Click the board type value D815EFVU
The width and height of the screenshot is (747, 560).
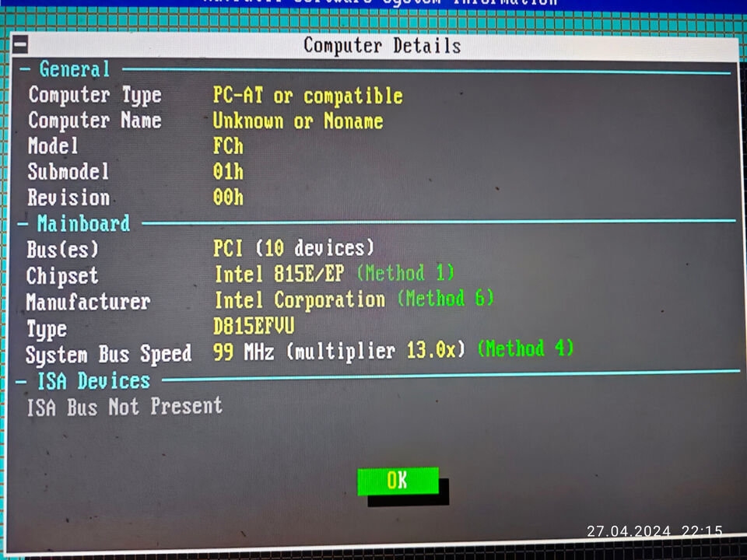point(254,326)
